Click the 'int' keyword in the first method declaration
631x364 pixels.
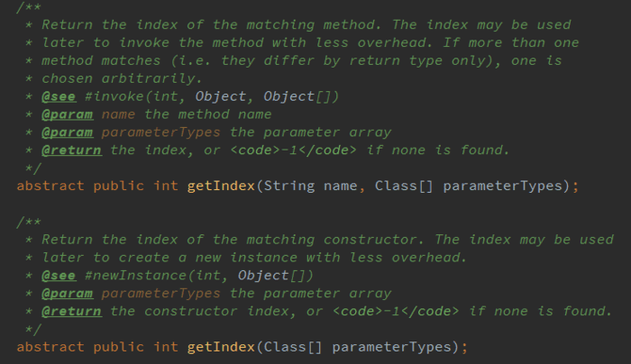point(166,186)
